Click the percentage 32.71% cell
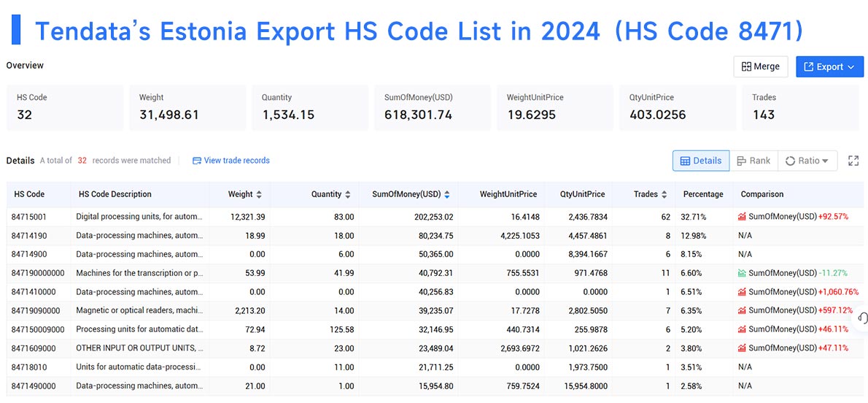 694,217
